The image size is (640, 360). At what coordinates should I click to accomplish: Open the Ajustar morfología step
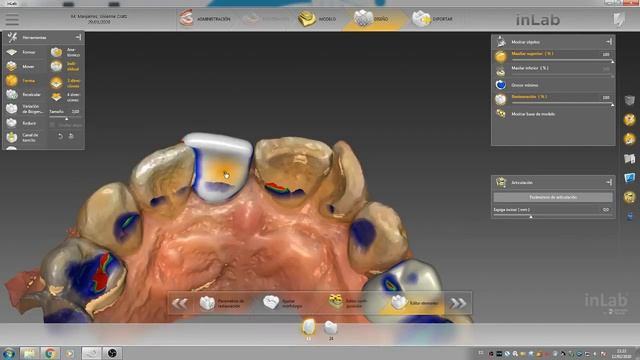pyautogui.click(x=283, y=303)
